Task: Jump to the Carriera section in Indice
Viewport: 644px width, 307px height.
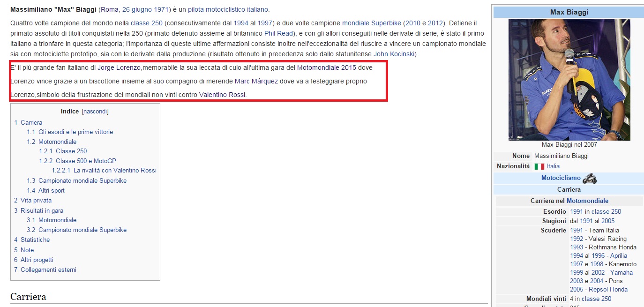Action: [x=31, y=122]
